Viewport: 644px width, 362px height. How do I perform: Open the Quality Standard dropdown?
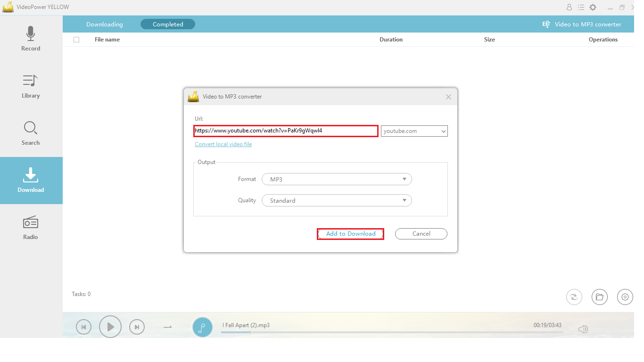[x=337, y=200]
